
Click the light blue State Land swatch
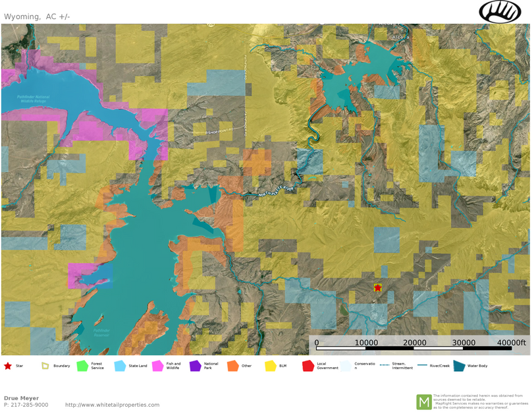click(x=120, y=366)
